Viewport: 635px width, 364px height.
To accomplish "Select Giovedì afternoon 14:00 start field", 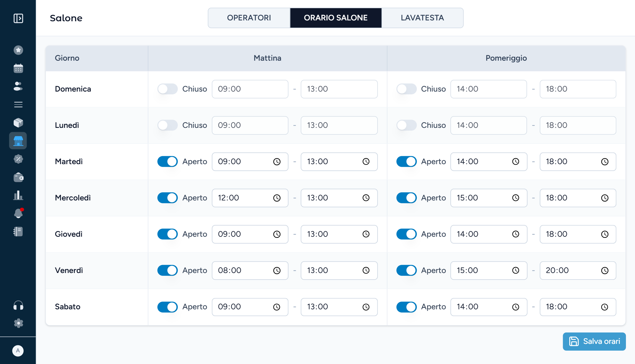I will pyautogui.click(x=489, y=234).
